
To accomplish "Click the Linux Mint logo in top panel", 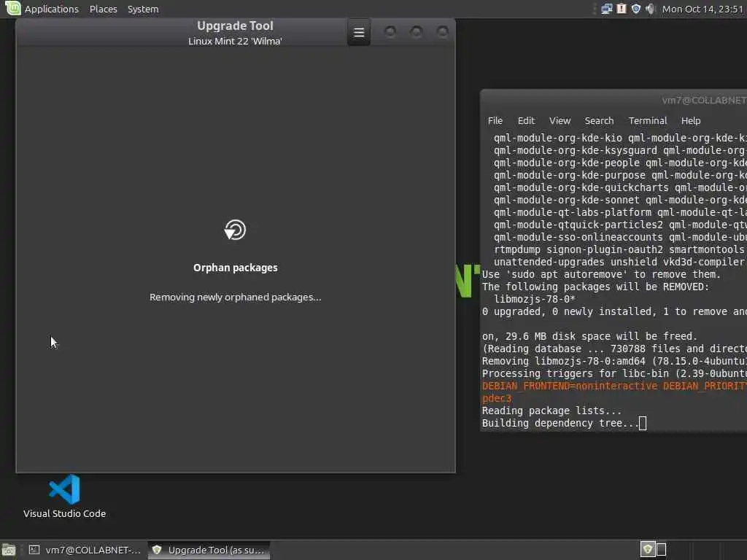I will pyautogui.click(x=12, y=8).
